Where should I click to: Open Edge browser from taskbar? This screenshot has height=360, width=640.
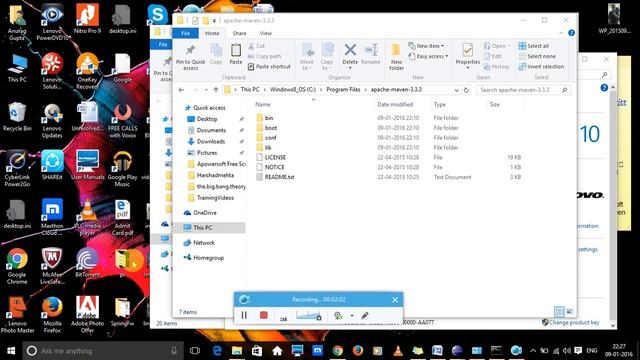pyautogui.click(x=217, y=351)
